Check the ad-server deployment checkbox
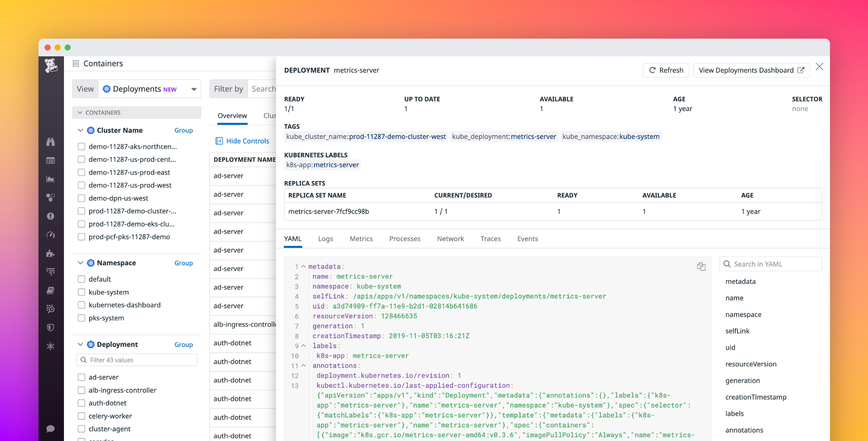This screenshot has width=868, height=441. click(x=81, y=377)
